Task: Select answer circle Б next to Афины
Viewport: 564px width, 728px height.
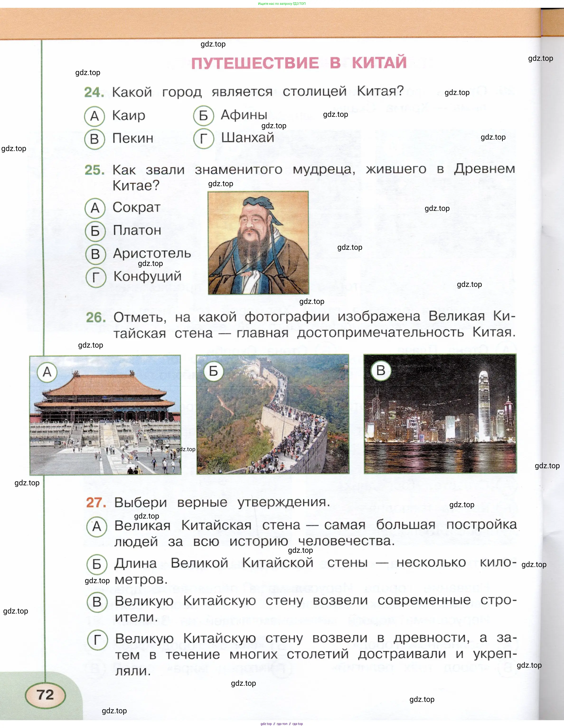Action: 203,116
